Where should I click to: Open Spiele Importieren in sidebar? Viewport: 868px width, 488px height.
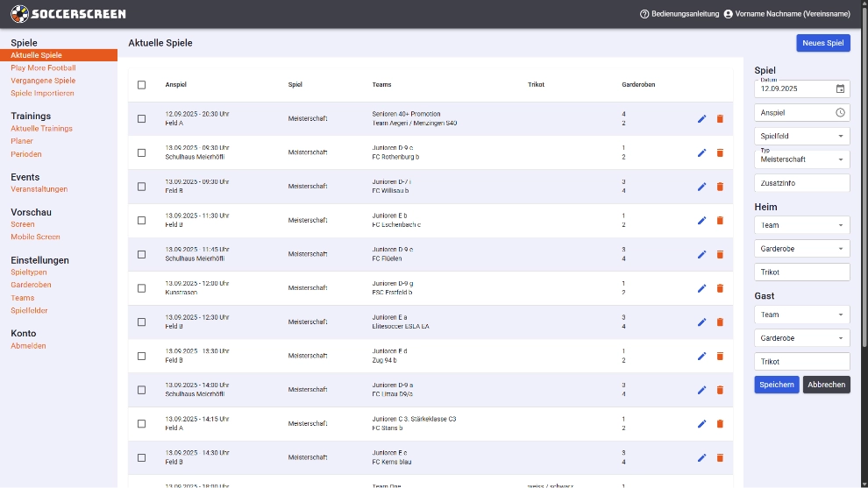pos(42,94)
